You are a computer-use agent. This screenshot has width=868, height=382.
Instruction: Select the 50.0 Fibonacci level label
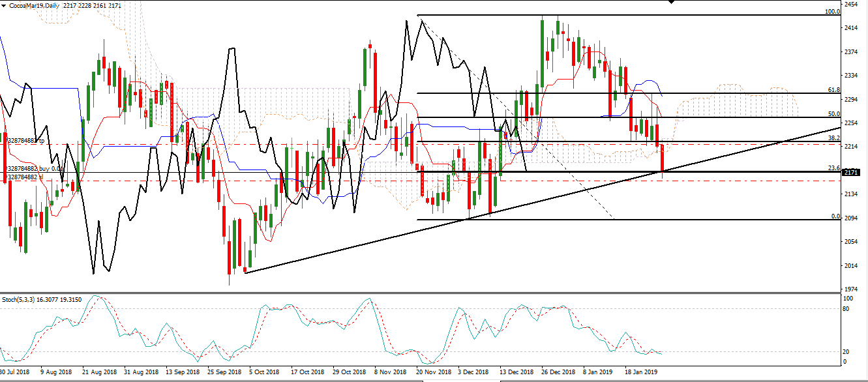tap(833, 114)
